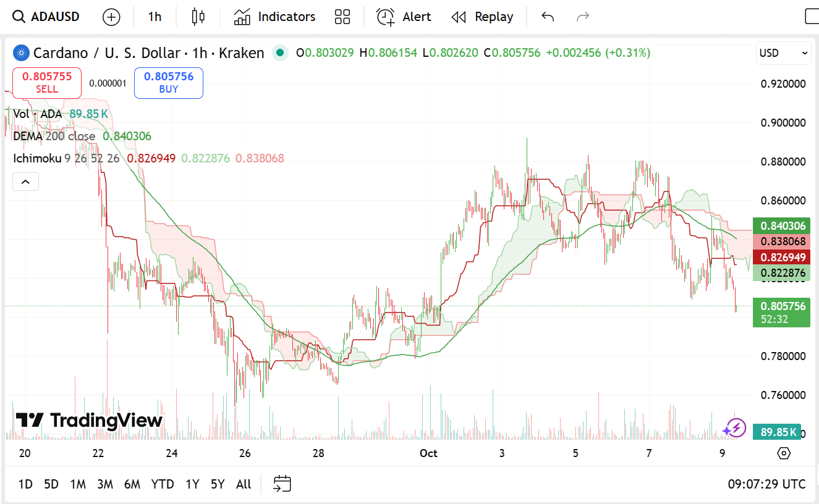Click the redo arrow
This screenshot has width=819, height=504.
pos(582,17)
